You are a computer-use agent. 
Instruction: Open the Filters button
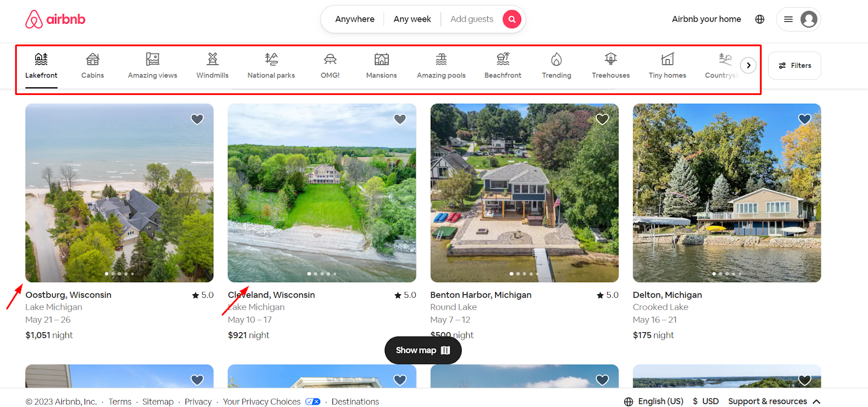tap(795, 66)
